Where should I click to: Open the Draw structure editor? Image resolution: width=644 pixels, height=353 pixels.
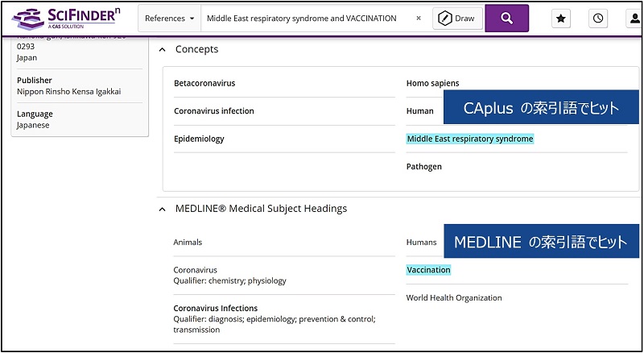[457, 19]
